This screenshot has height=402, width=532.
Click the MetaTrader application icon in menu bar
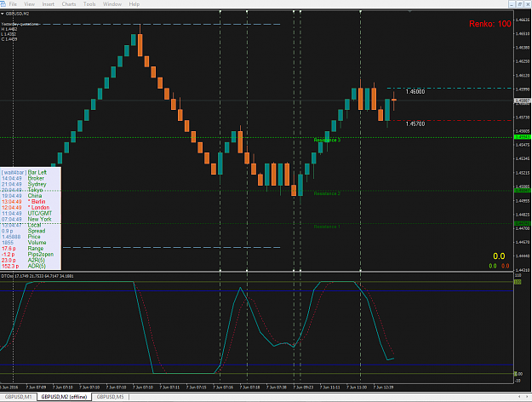click(3, 4)
